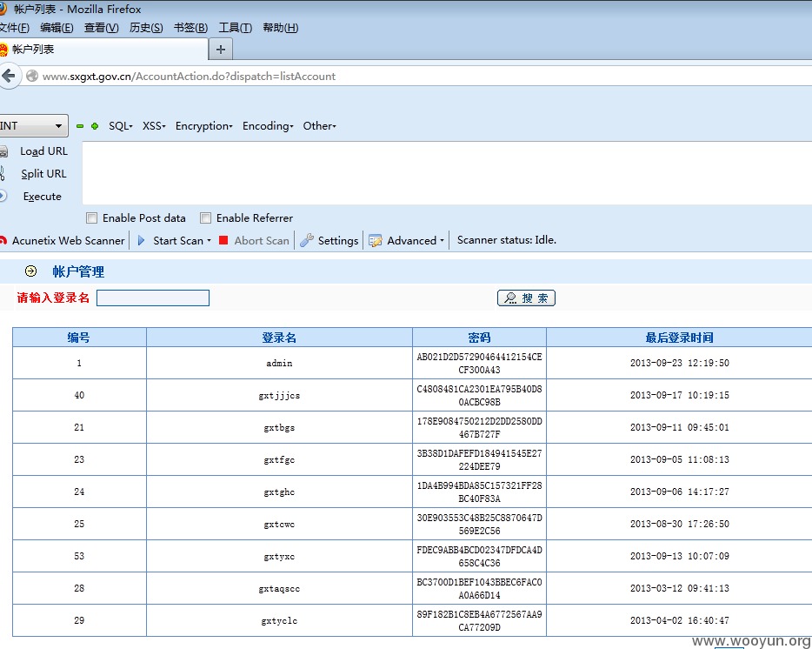
Task: Select the gxtcwc login name cell
Action: [x=279, y=524]
